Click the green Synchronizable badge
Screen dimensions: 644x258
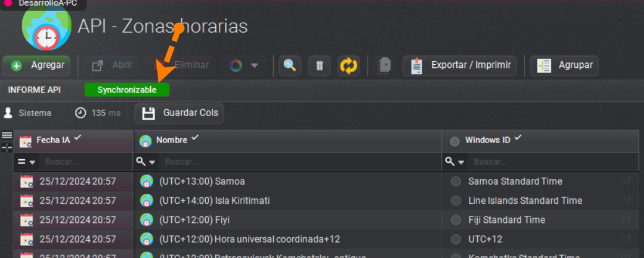click(127, 90)
